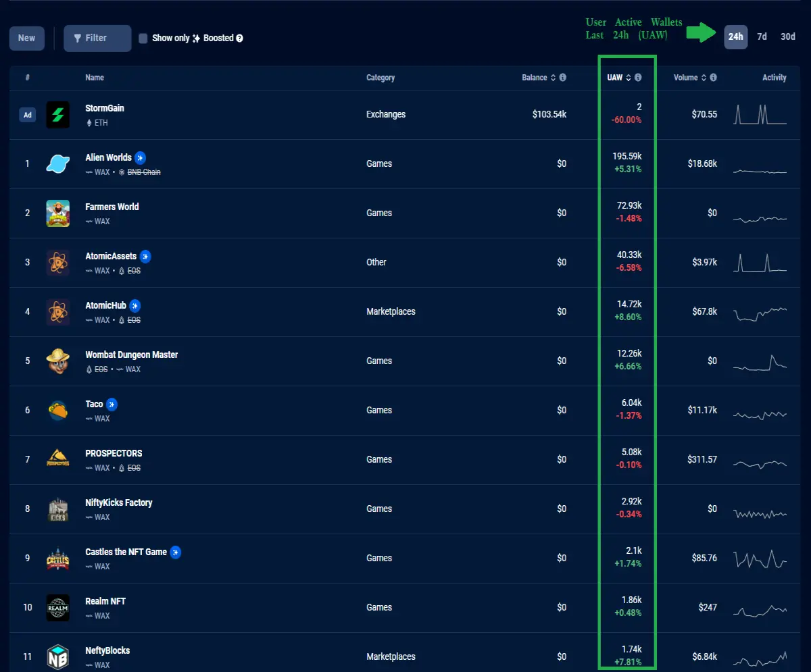The width and height of the screenshot is (811, 672).
Task: Click the info icon next to Balance
Action: [562, 78]
